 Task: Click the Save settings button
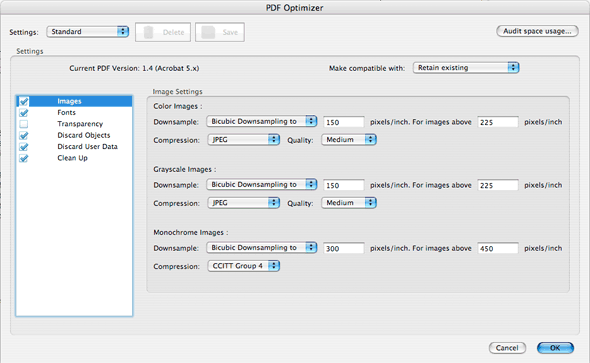pyautogui.click(x=220, y=32)
